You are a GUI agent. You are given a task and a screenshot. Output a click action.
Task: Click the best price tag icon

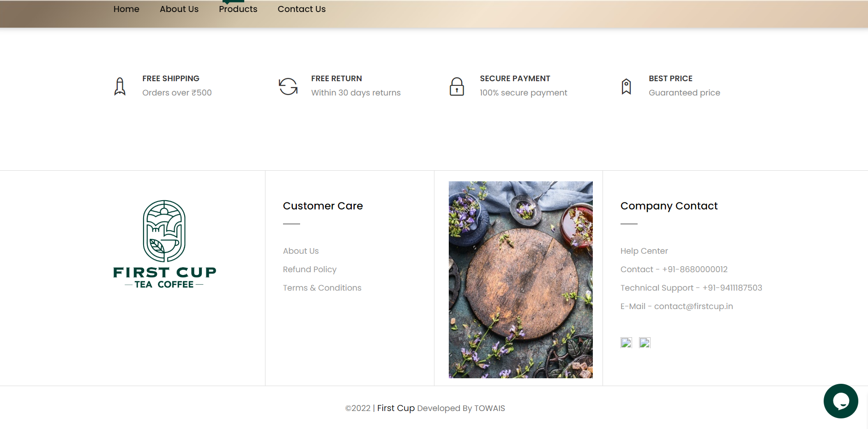[626, 86]
